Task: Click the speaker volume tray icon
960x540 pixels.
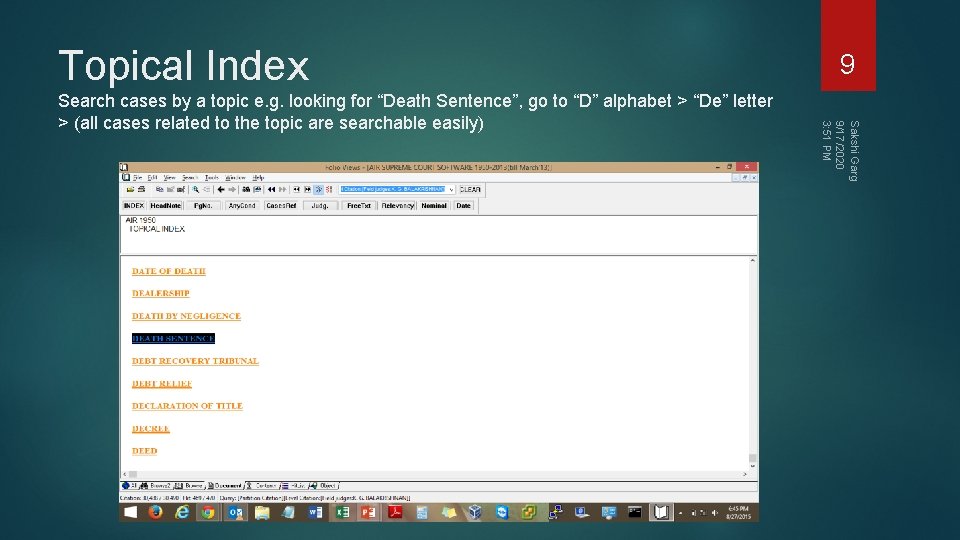Action: pos(714,513)
